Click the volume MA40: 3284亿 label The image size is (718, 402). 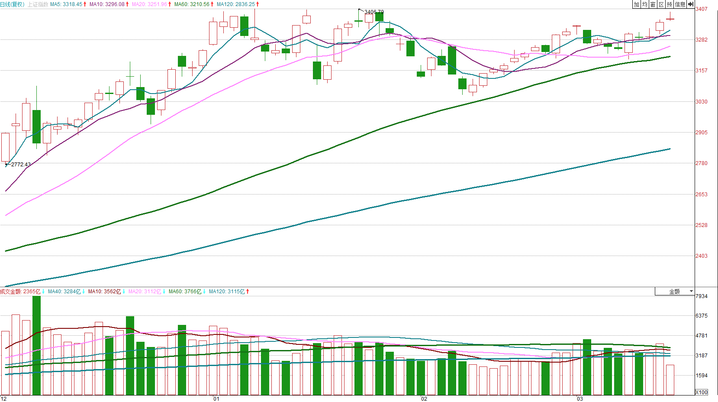pyautogui.click(x=66, y=291)
